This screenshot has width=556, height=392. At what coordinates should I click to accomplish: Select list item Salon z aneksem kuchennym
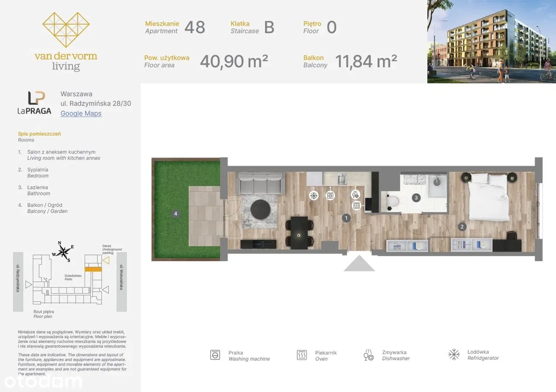pos(59,155)
